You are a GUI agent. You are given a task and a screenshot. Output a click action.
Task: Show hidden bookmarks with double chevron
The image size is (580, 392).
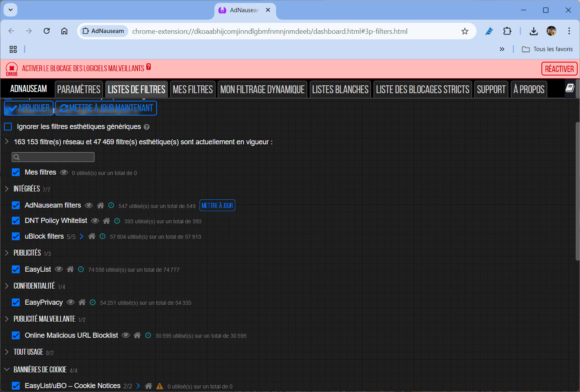[502, 49]
